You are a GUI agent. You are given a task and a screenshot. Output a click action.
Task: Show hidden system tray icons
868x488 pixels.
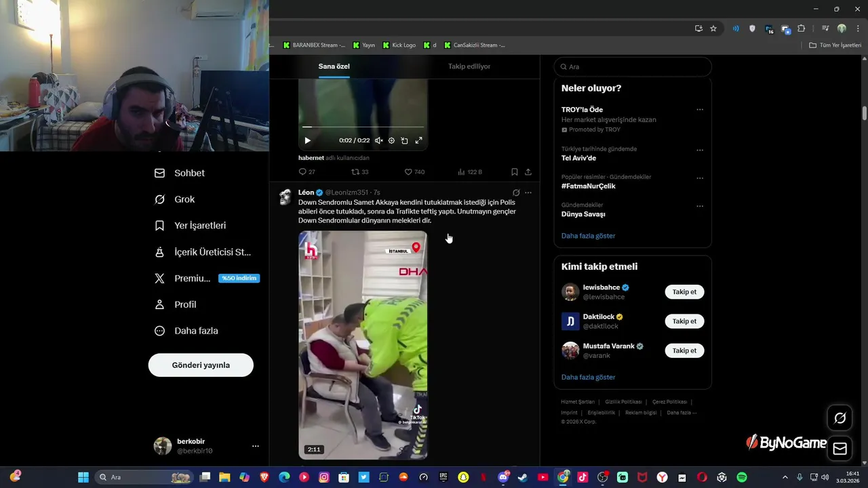pos(785,477)
